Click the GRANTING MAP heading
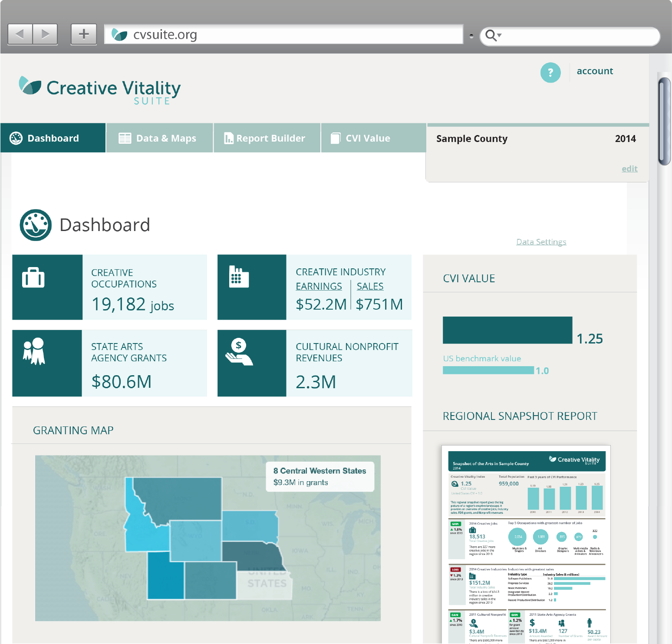 tap(73, 430)
